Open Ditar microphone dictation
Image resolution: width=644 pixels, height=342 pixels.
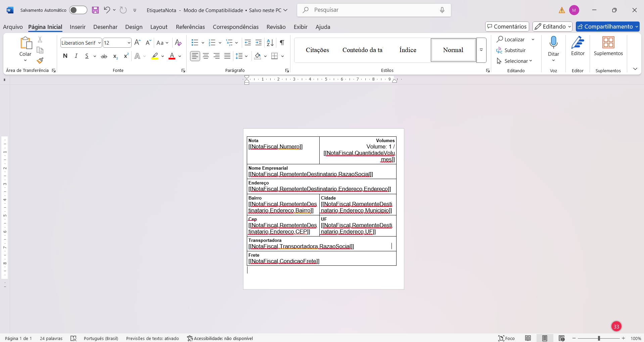pyautogui.click(x=553, y=46)
